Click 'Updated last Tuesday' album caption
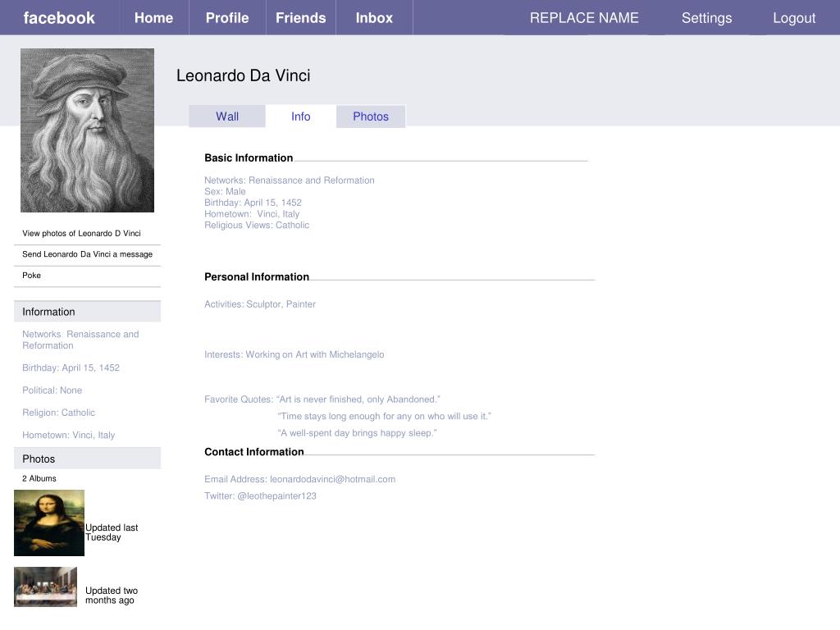Image resolution: width=840 pixels, height=630 pixels. click(x=112, y=532)
